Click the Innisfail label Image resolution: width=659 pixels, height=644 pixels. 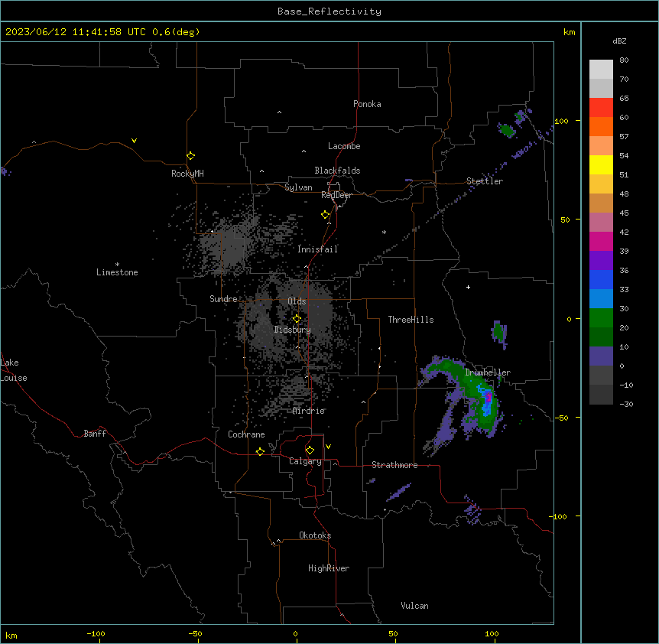pos(317,249)
